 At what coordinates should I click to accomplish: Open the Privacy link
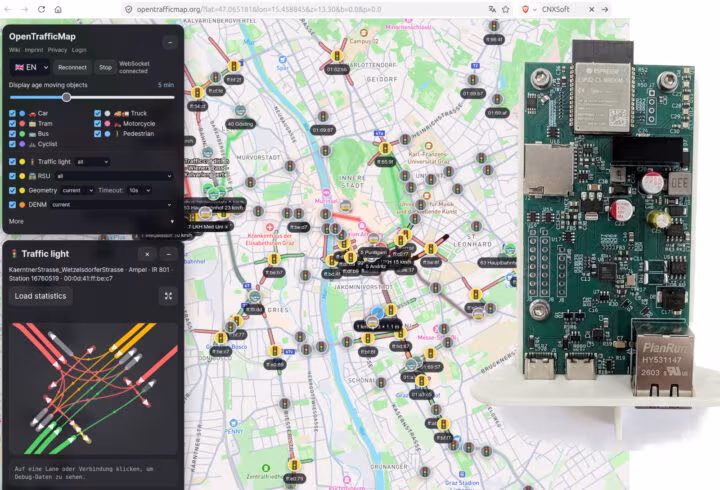pos(57,50)
